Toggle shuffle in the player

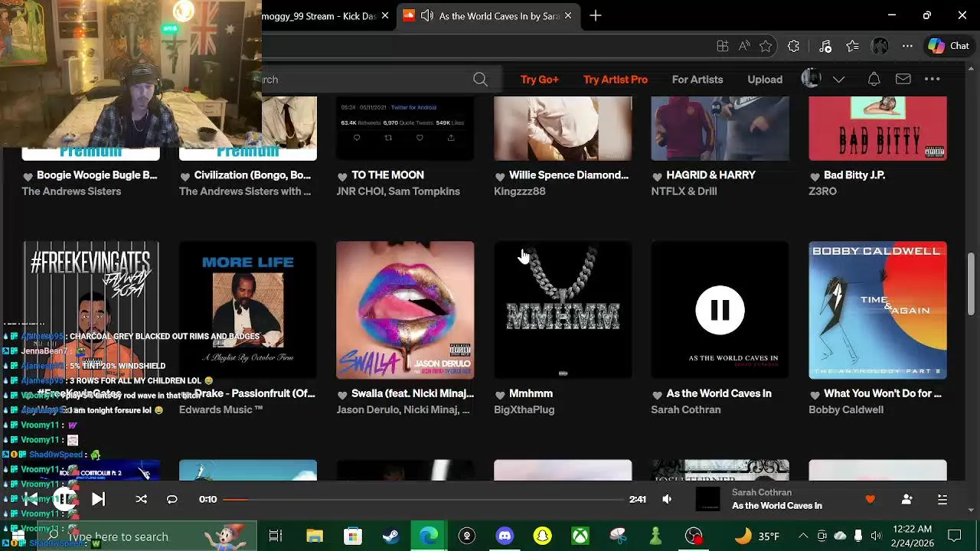point(141,500)
